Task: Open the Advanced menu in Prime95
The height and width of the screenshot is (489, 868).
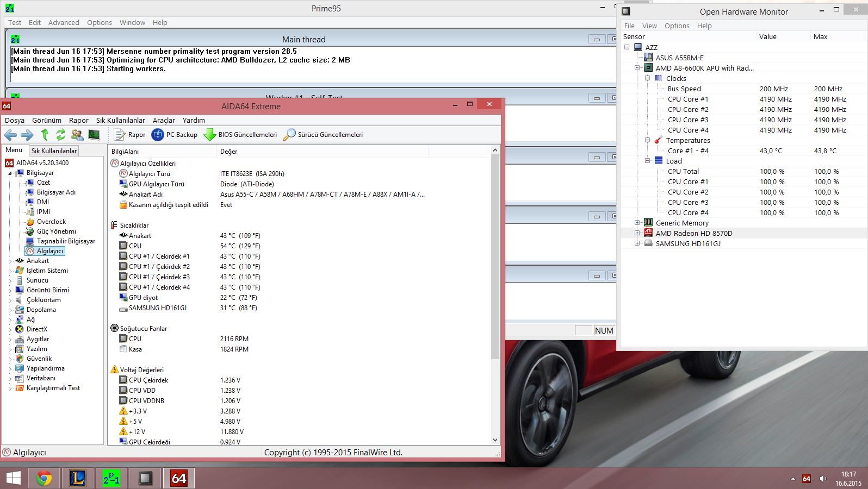Action: click(x=64, y=22)
